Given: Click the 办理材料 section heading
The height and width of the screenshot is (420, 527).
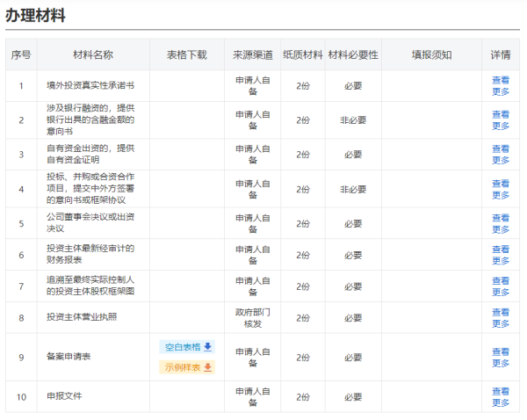Looking at the screenshot, I should [35, 16].
